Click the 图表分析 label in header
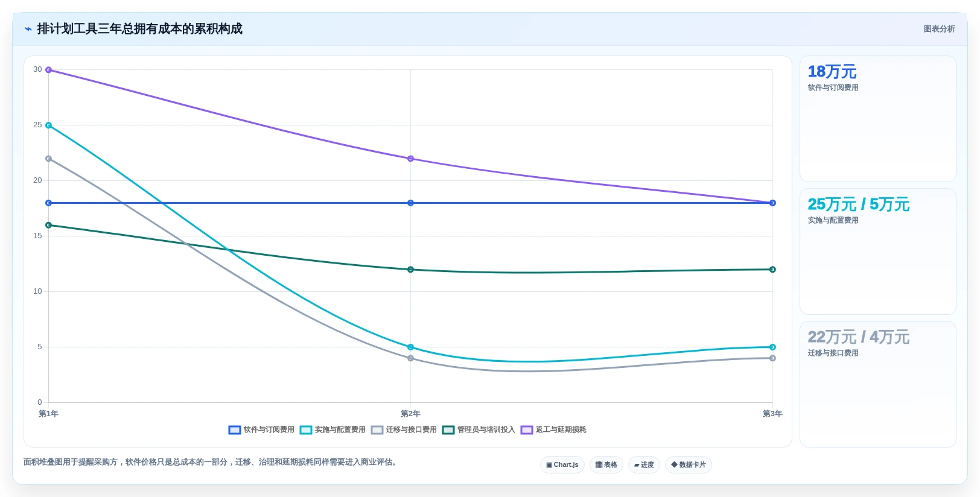 [939, 29]
